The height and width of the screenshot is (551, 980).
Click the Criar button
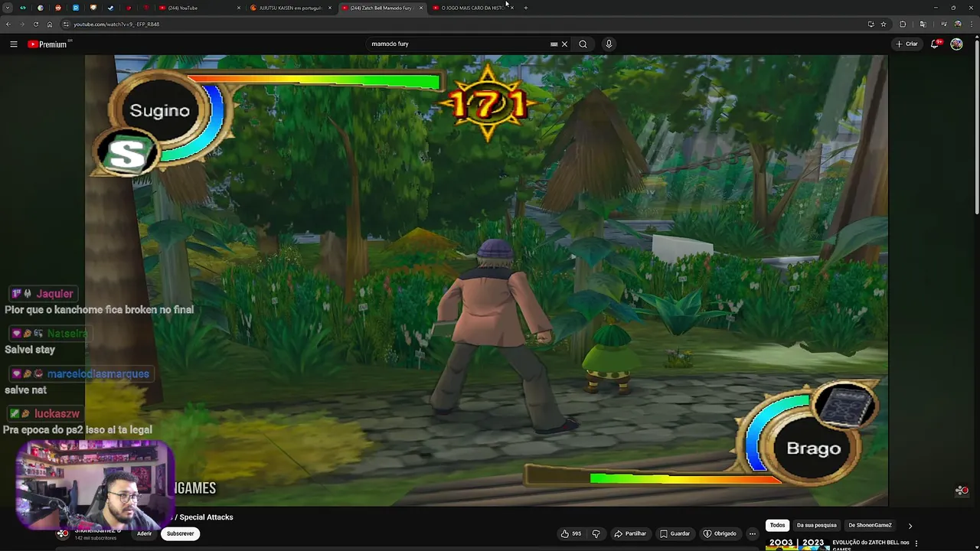point(907,44)
